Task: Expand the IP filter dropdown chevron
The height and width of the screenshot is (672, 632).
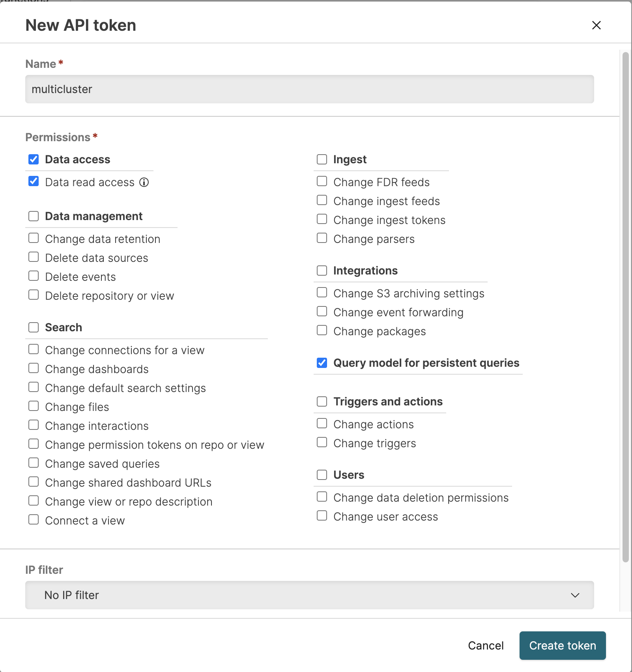Action: point(575,595)
